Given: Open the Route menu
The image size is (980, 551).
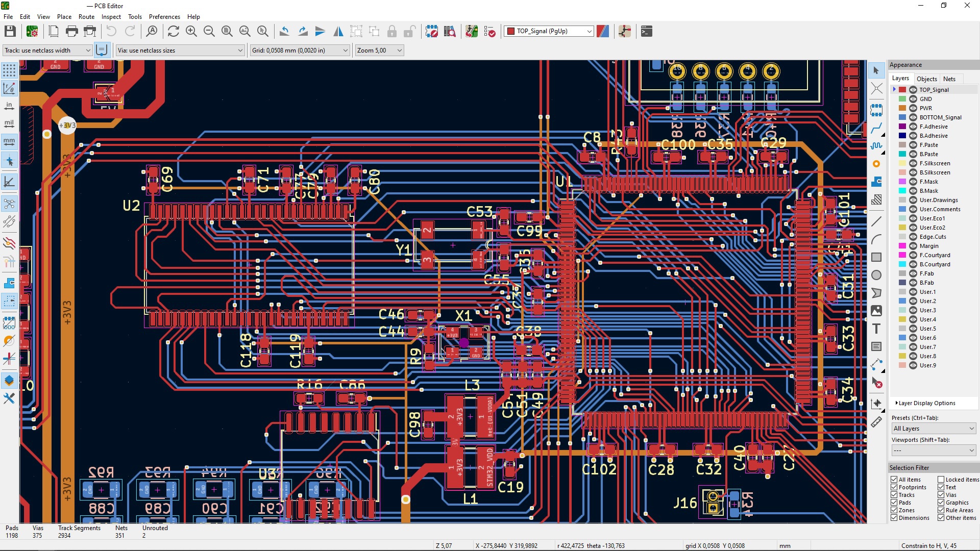Looking at the screenshot, I should click(86, 17).
